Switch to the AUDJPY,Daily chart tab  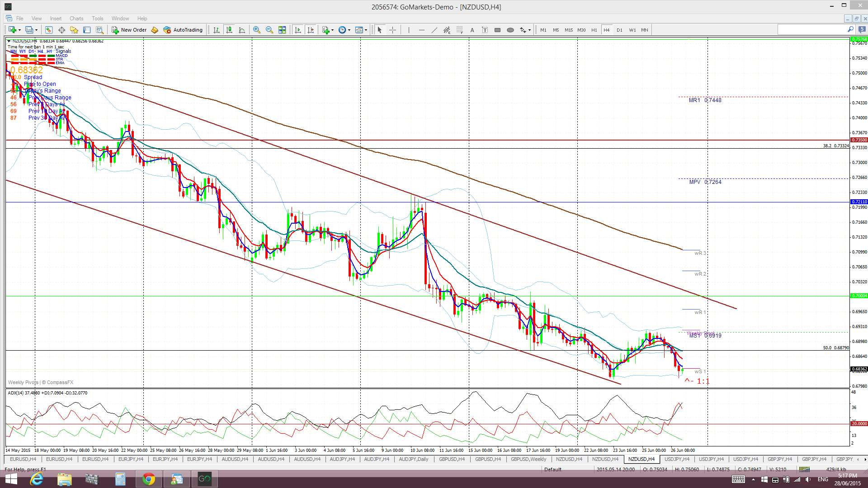point(414,459)
